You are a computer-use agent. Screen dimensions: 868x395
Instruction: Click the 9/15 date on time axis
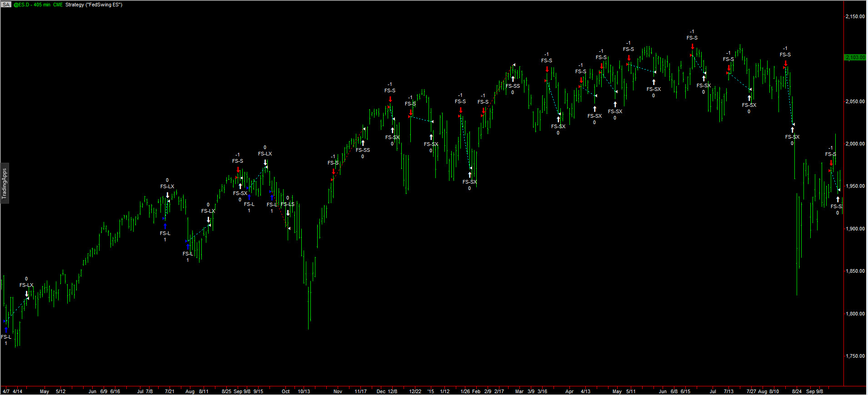point(258,391)
